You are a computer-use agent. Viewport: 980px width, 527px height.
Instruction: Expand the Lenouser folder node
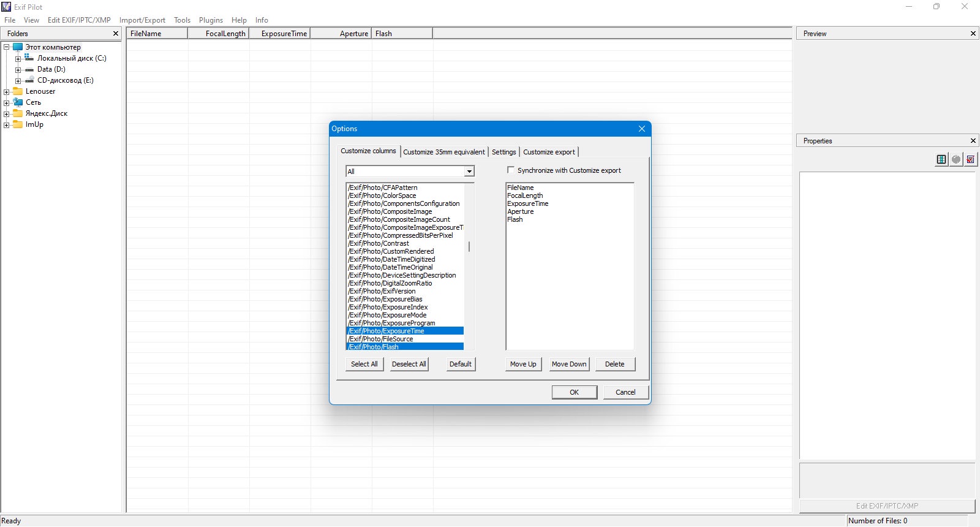tap(6, 92)
